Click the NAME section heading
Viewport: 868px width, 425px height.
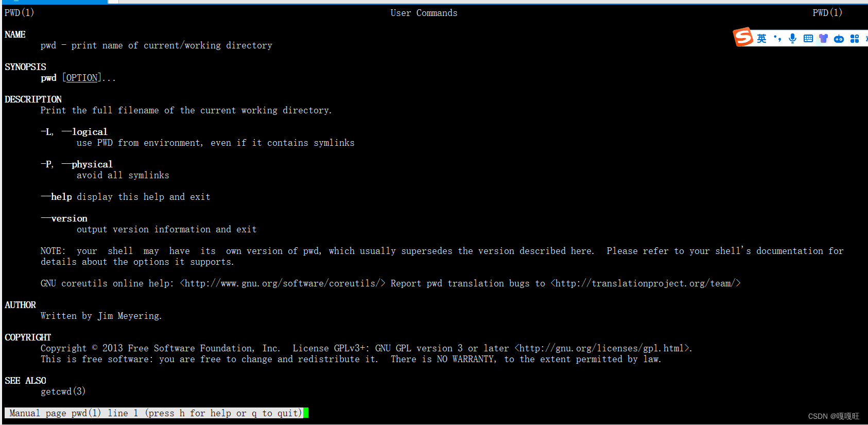point(15,35)
